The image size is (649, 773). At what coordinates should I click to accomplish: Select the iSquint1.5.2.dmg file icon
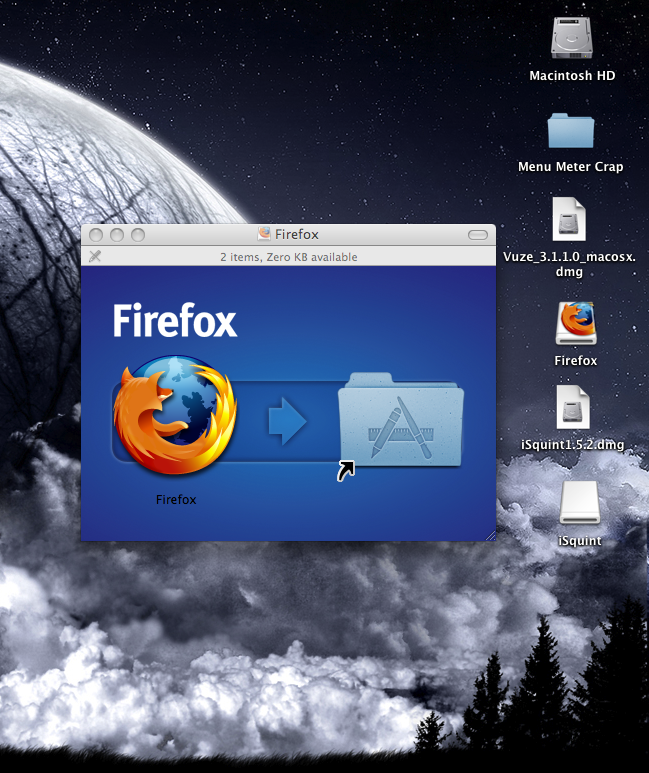(573, 407)
